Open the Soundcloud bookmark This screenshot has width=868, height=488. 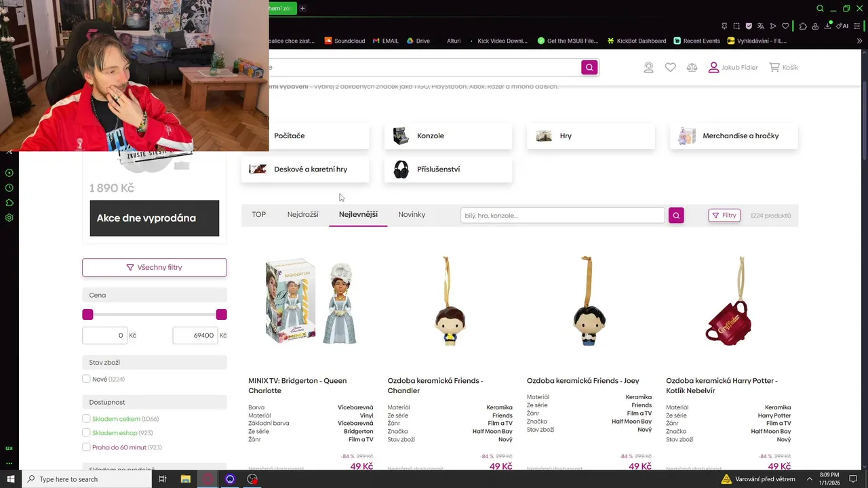[x=344, y=41]
